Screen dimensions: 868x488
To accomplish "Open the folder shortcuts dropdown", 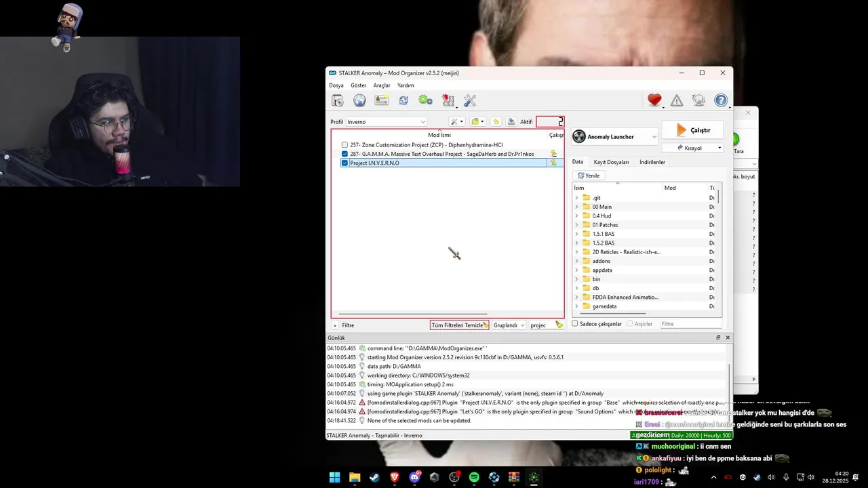I will pyautogui.click(x=477, y=122).
